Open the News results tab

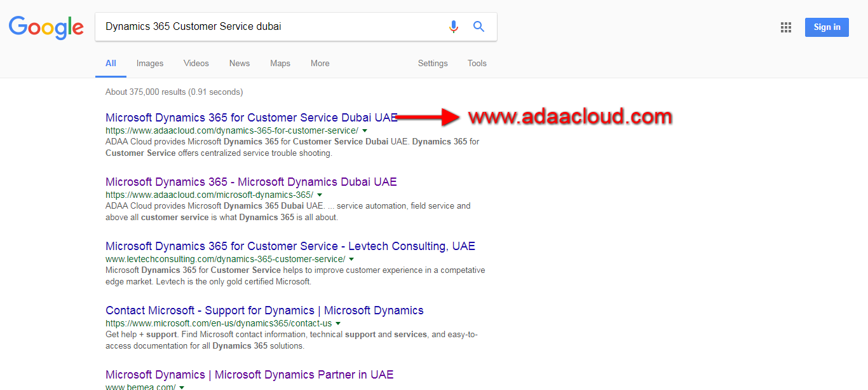[x=240, y=64]
